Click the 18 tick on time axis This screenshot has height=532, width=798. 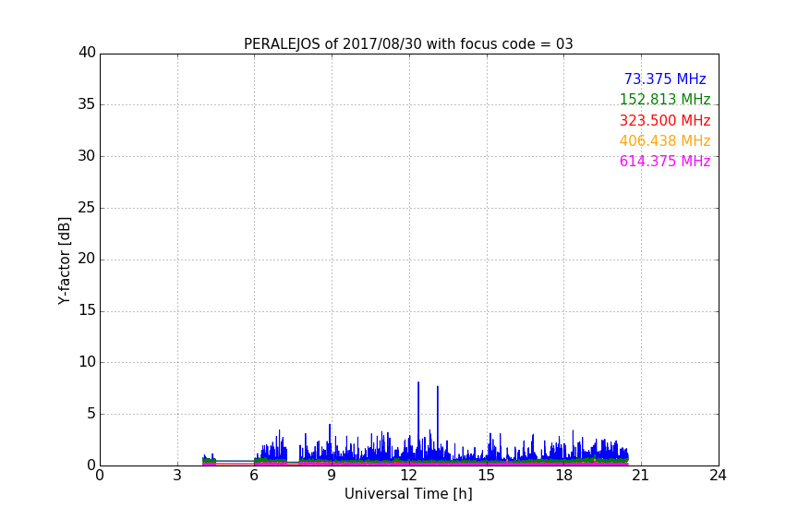click(x=564, y=476)
